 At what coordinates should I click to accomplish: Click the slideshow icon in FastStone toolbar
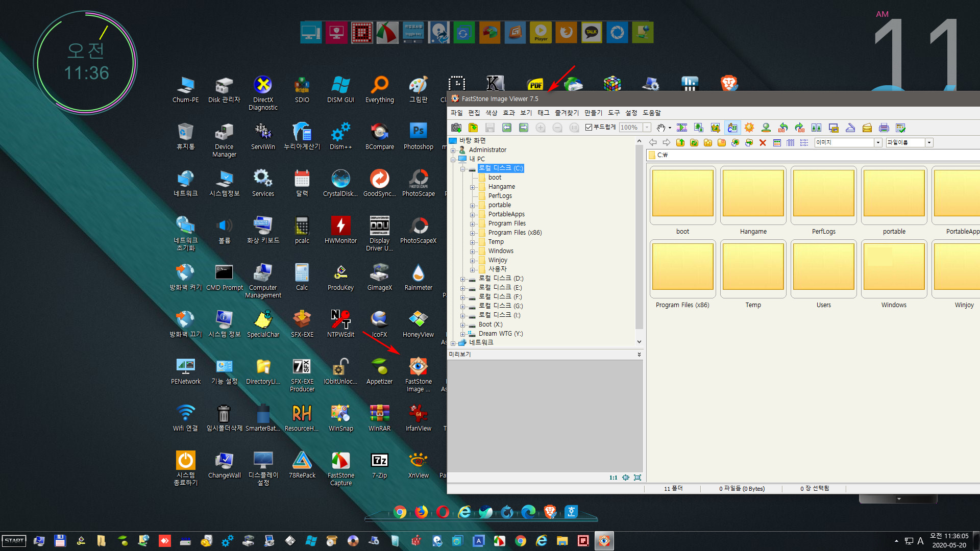pyautogui.click(x=682, y=128)
